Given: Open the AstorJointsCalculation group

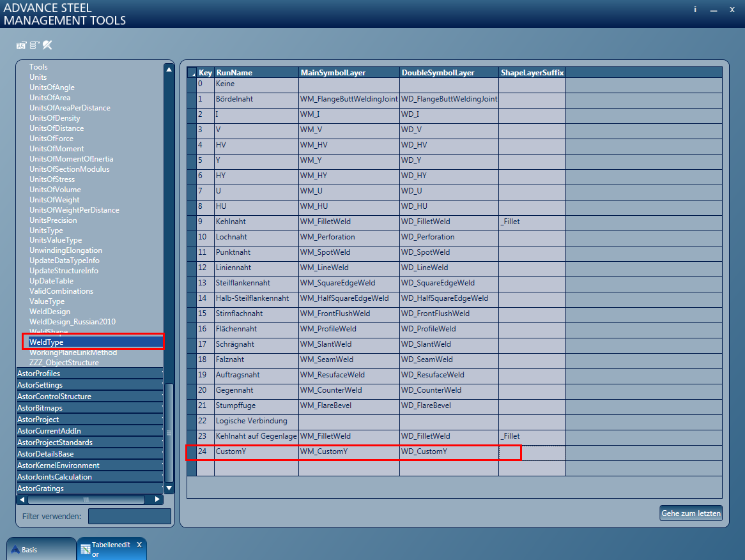Looking at the screenshot, I should point(90,477).
